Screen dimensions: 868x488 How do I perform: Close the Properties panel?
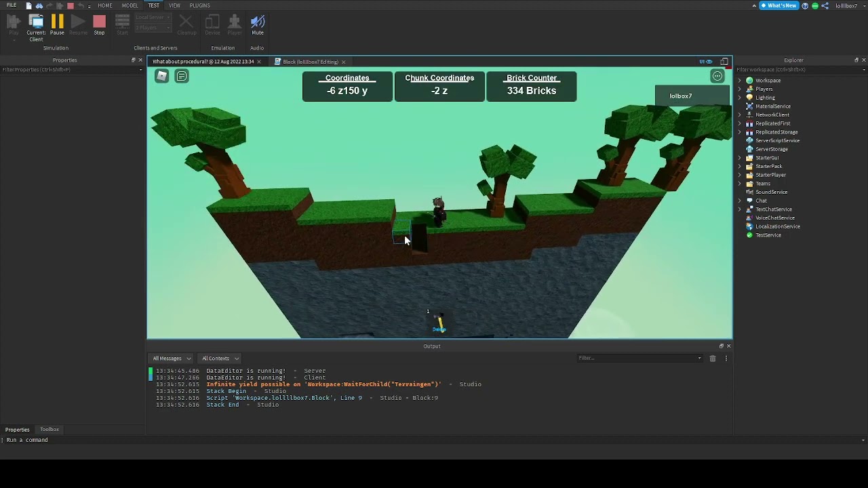point(140,60)
